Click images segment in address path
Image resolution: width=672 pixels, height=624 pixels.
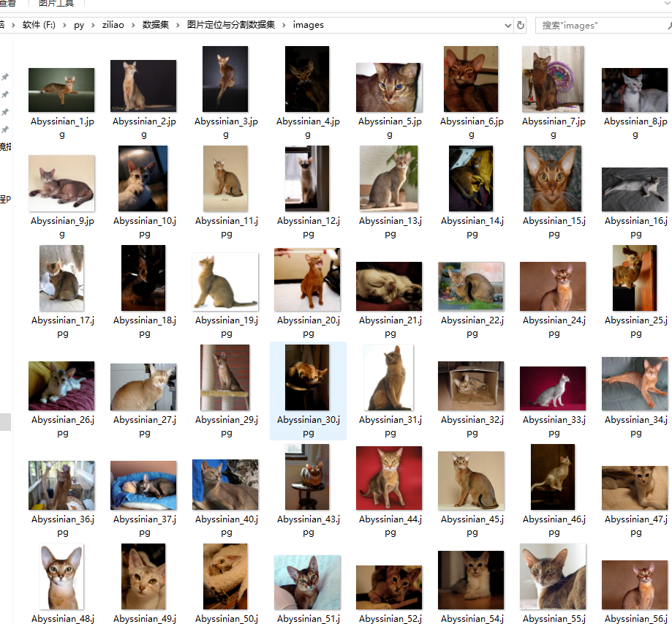[308, 25]
